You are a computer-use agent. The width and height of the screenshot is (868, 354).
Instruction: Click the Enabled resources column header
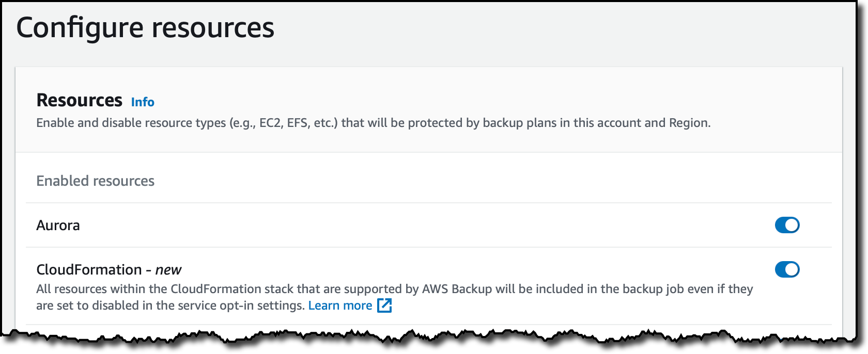click(x=95, y=181)
